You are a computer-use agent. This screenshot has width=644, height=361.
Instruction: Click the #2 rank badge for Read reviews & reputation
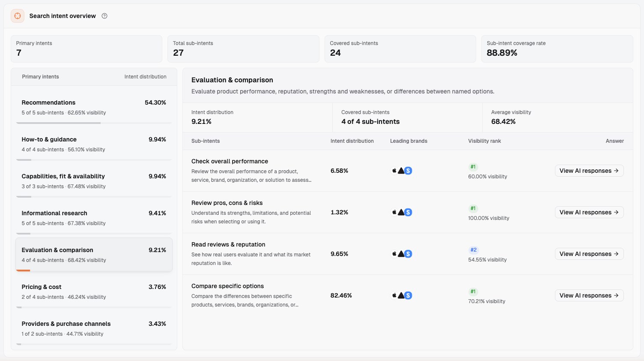pyautogui.click(x=474, y=250)
